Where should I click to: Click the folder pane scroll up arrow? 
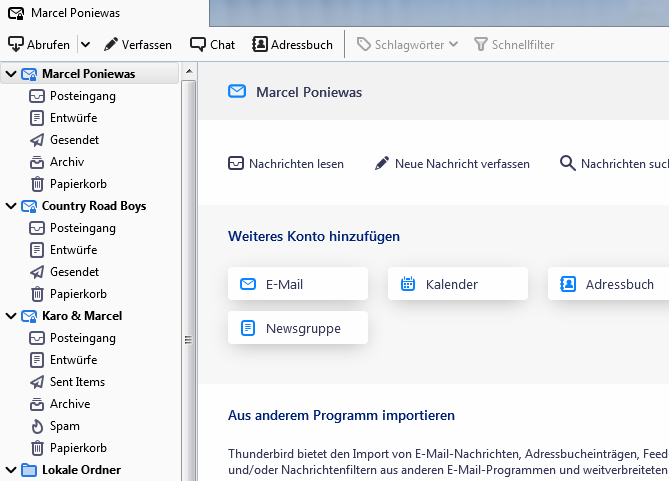click(189, 71)
